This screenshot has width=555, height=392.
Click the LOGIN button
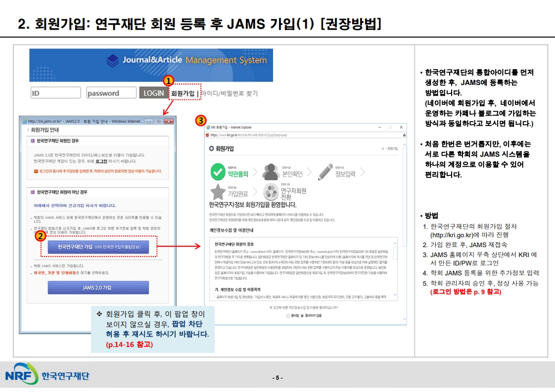click(x=154, y=93)
